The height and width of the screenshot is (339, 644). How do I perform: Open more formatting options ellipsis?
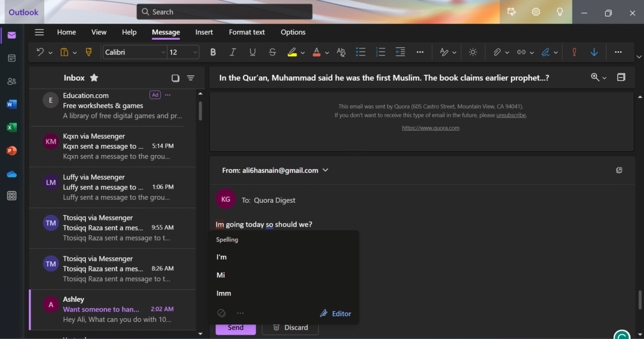click(420, 52)
